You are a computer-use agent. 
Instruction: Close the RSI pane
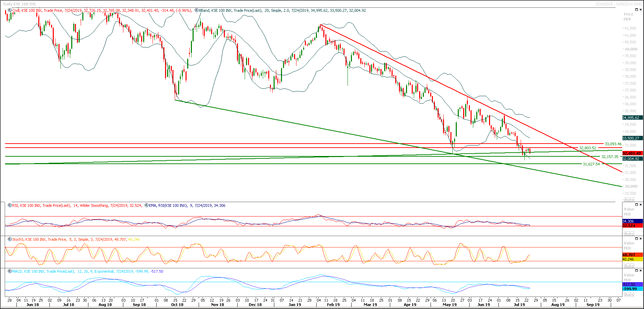(641, 204)
